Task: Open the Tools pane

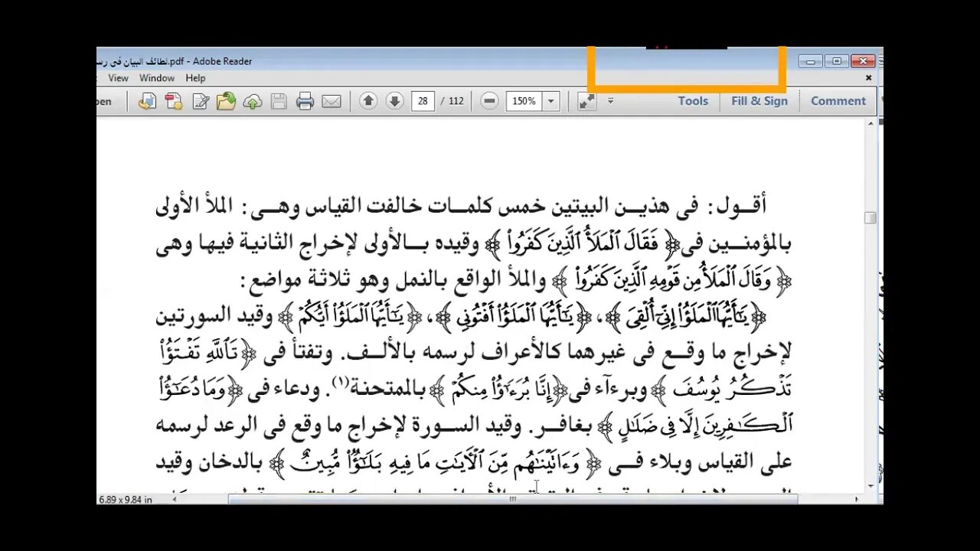Action: click(x=693, y=101)
